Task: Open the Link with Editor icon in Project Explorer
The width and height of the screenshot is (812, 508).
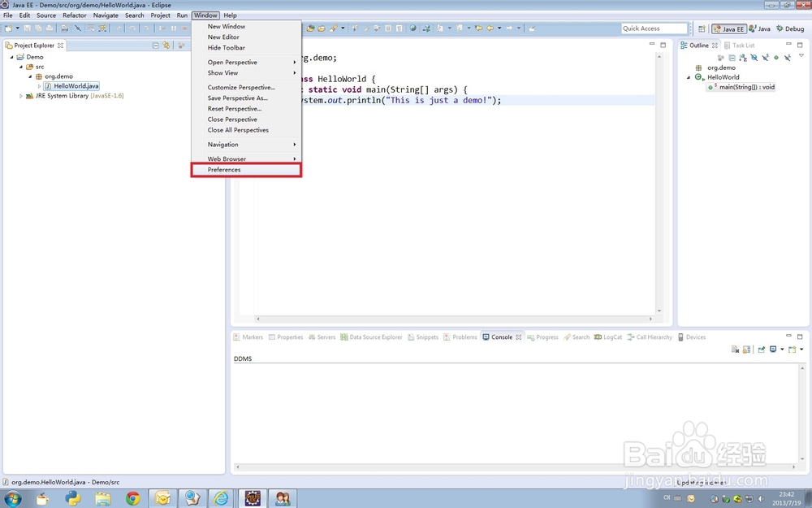Action: [166, 46]
